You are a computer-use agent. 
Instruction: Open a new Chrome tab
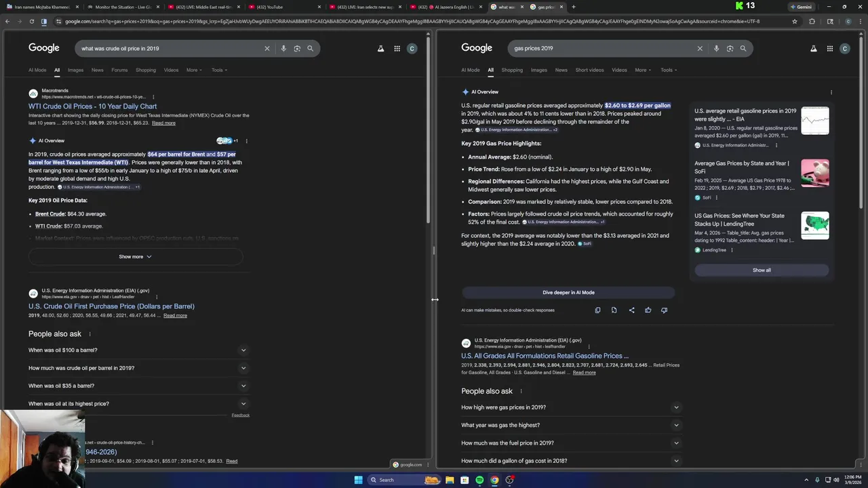573,7
